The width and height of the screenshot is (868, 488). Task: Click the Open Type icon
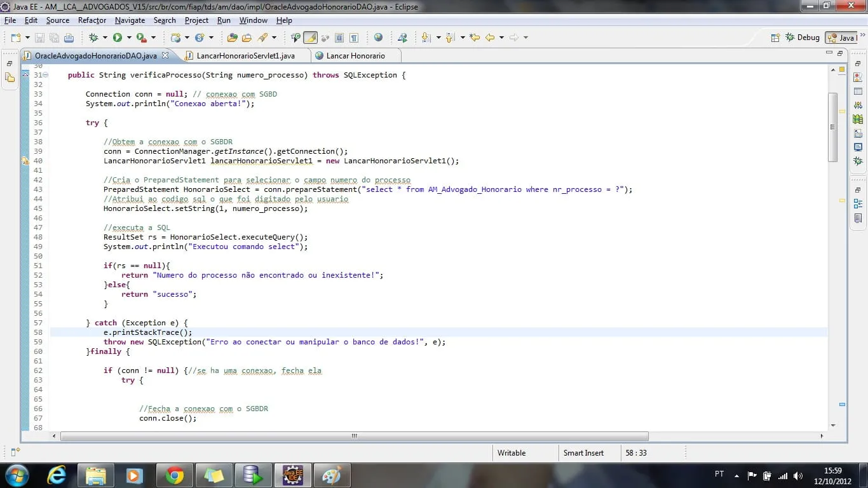pyautogui.click(x=233, y=37)
